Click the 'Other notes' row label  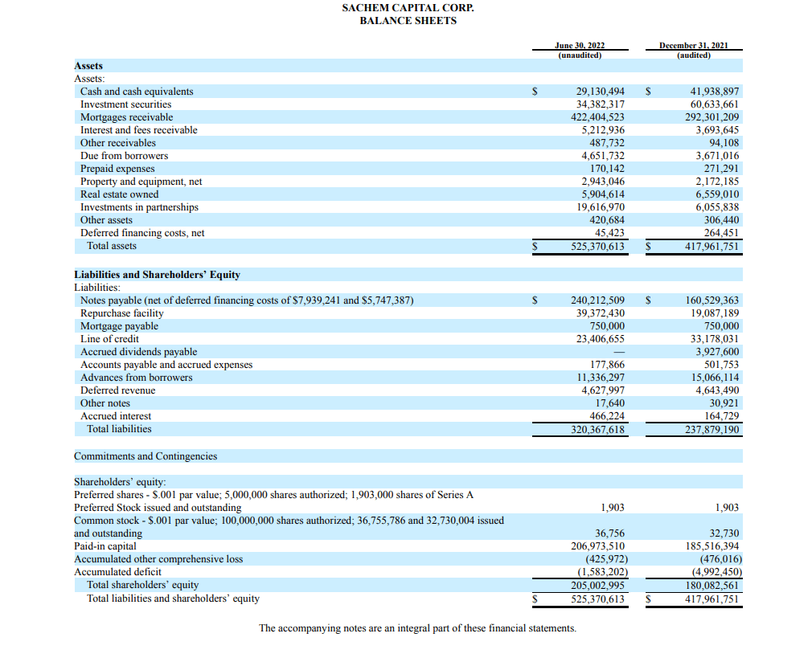click(x=105, y=403)
